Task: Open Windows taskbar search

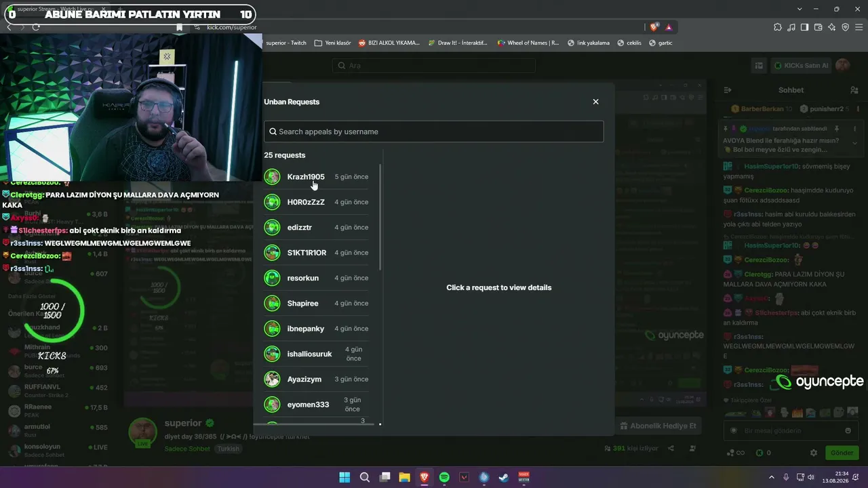Action: (x=364, y=477)
